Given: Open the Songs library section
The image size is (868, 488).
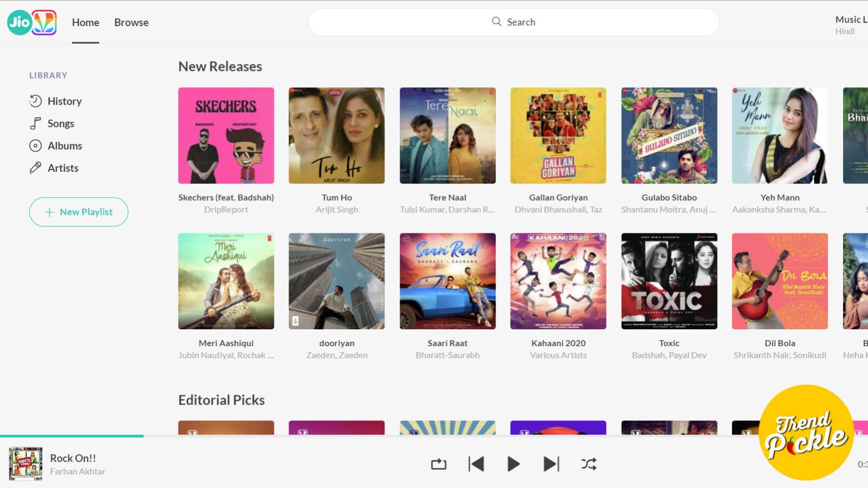Looking at the screenshot, I should (x=52, y=123).
